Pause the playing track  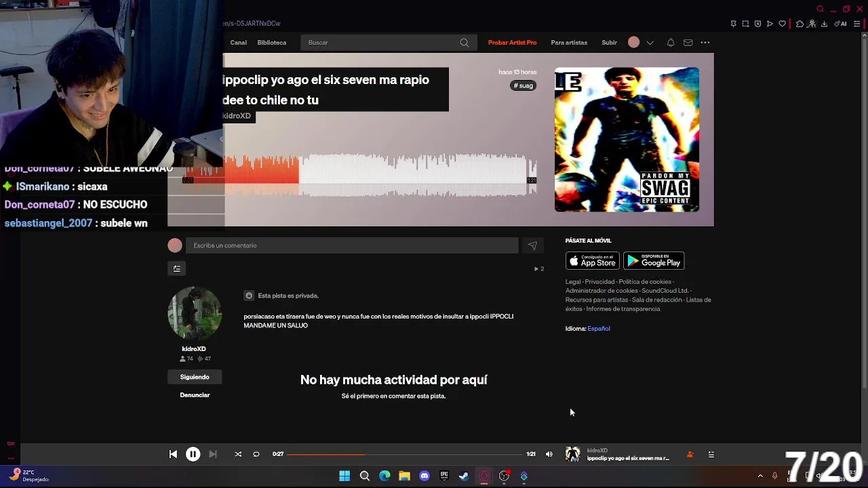193,455
